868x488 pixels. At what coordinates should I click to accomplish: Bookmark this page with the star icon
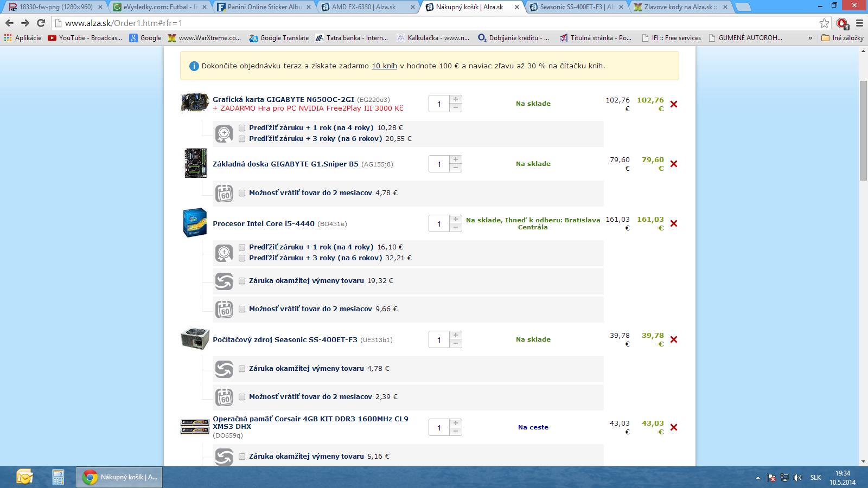825,23
